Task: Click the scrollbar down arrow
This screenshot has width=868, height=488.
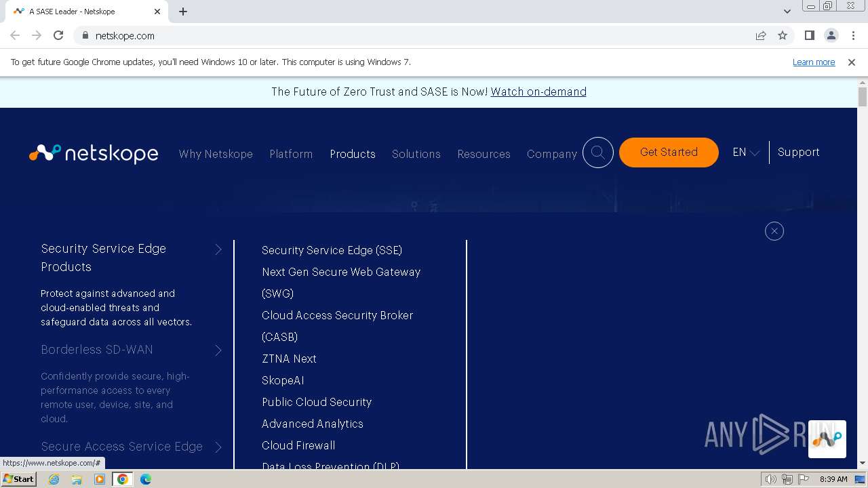Action: point(863,464)
